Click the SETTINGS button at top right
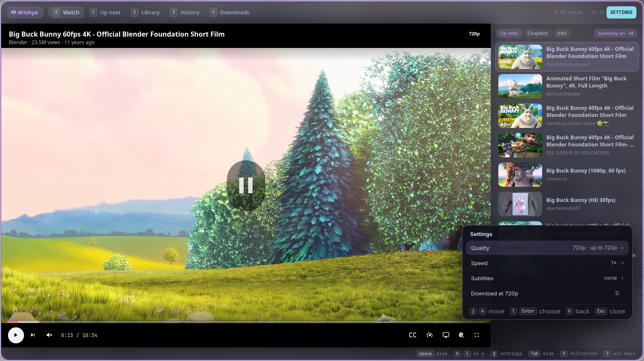 pyautogui.click(x=621, y=12)
